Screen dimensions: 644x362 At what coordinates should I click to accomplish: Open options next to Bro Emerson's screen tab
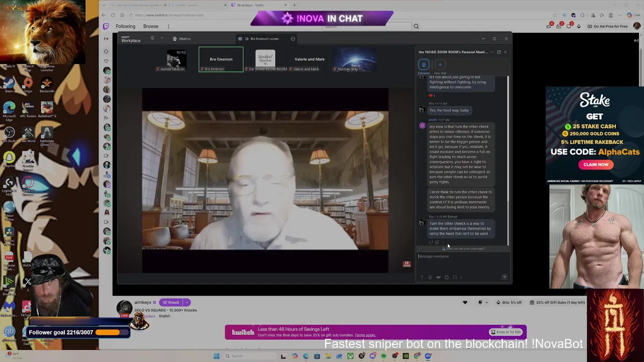(293, 39)
